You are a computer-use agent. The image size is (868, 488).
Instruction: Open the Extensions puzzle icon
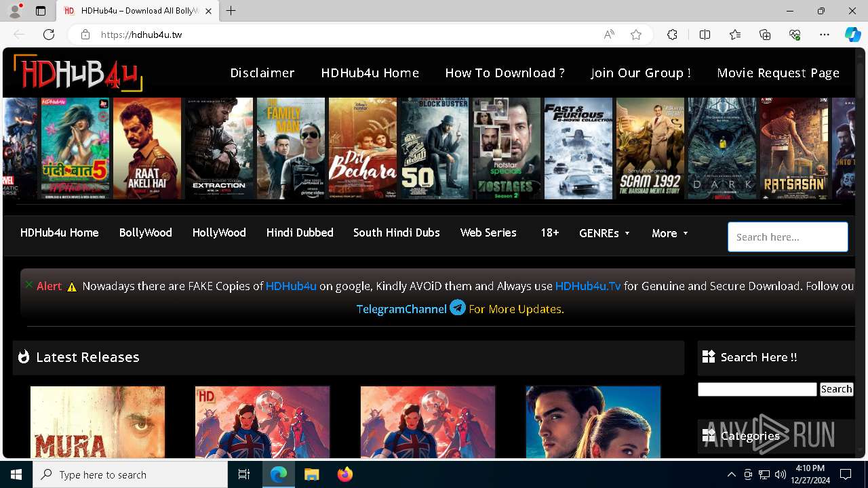(672, 35)
